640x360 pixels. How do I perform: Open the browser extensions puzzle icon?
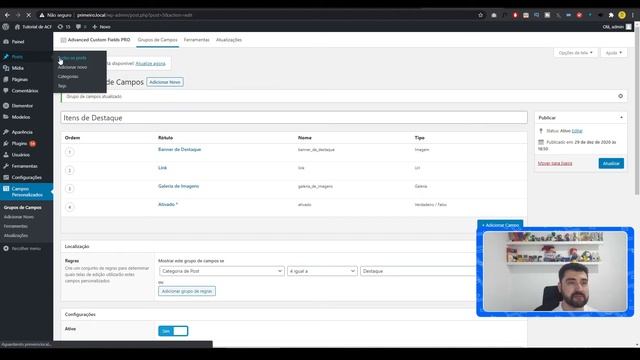(x=611, y=15)
